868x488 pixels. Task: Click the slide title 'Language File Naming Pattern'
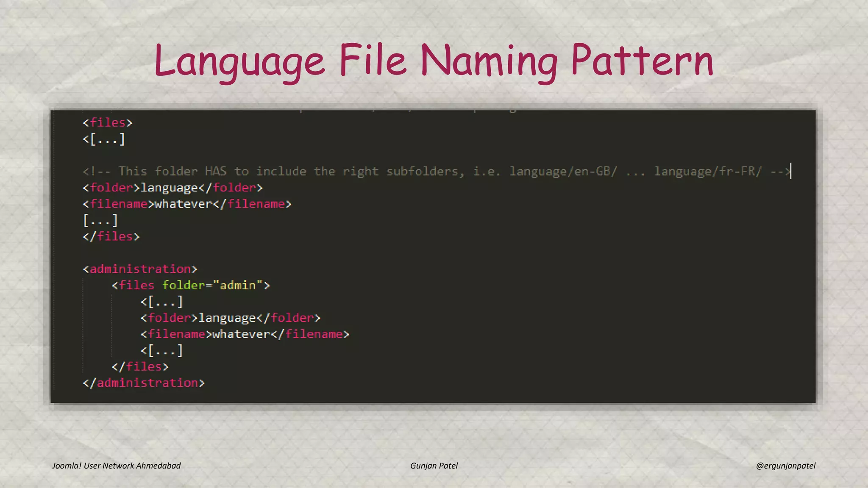click(434, 61)
